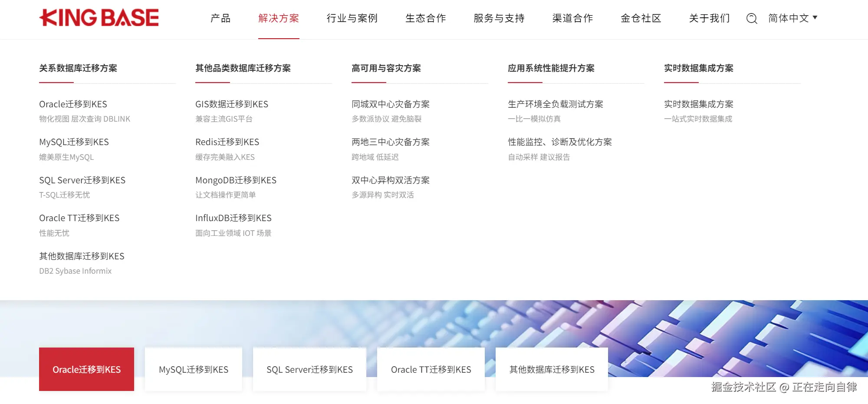Open the MySQL迁移到KES link in the dropdown menu

pyautogui.click(x=74, y=142)
